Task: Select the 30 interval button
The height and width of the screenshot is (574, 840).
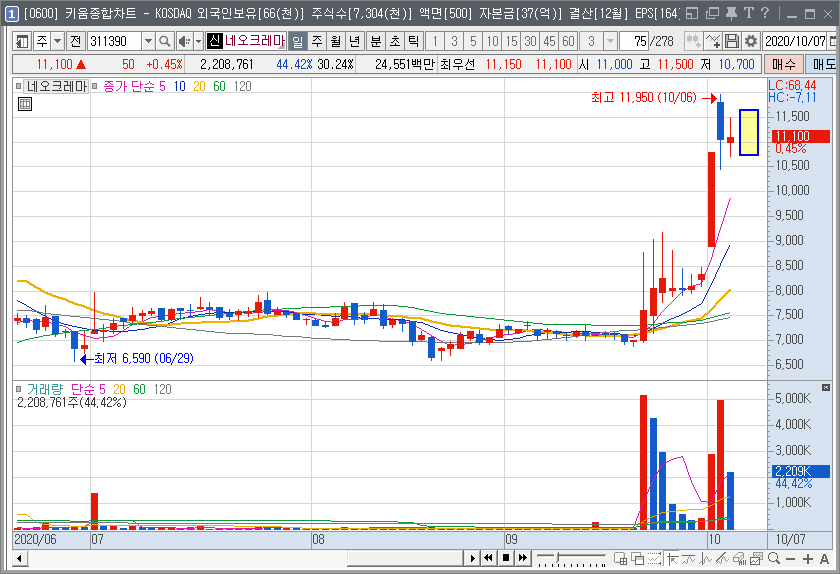Action: (530, 41)
